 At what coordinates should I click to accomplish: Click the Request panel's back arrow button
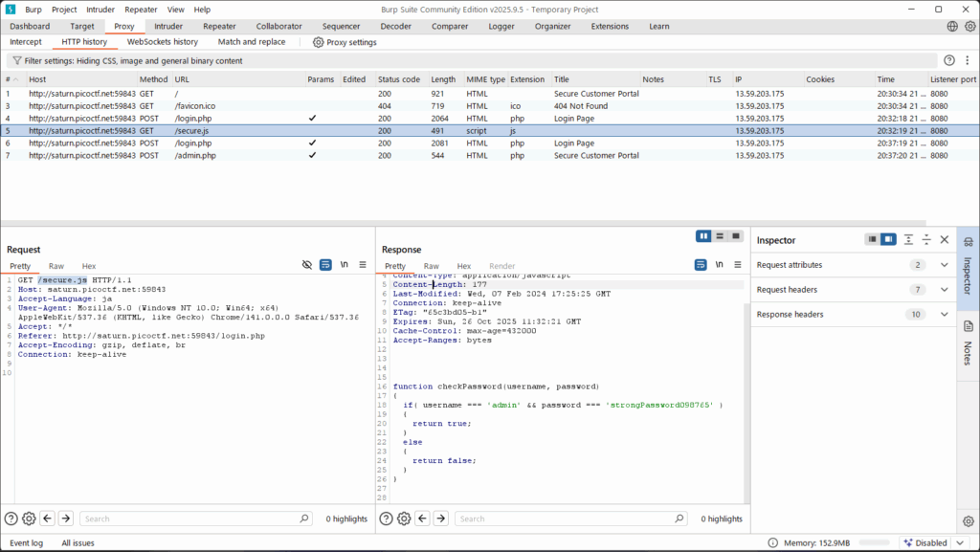tap(47, 519)
